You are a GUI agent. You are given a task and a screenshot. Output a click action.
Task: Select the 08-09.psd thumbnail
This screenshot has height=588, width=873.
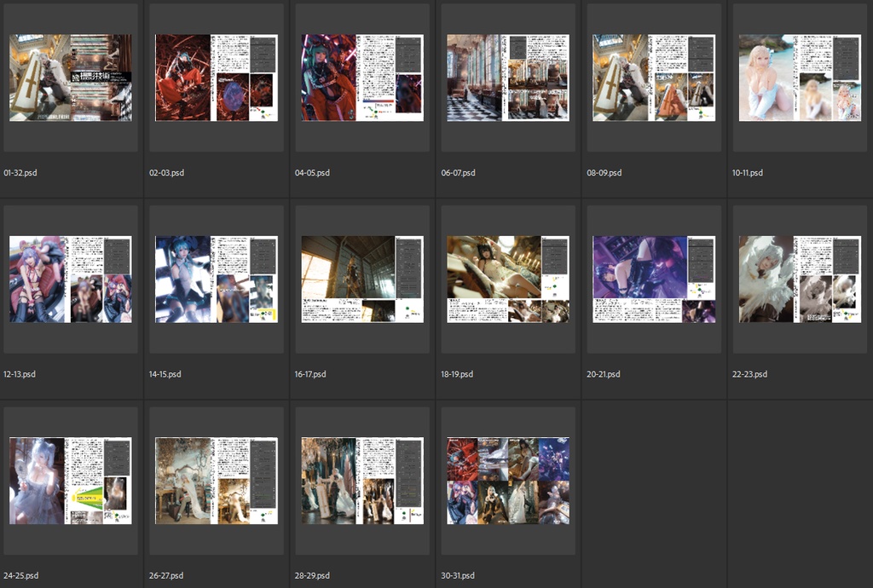(x=654, y=78)
